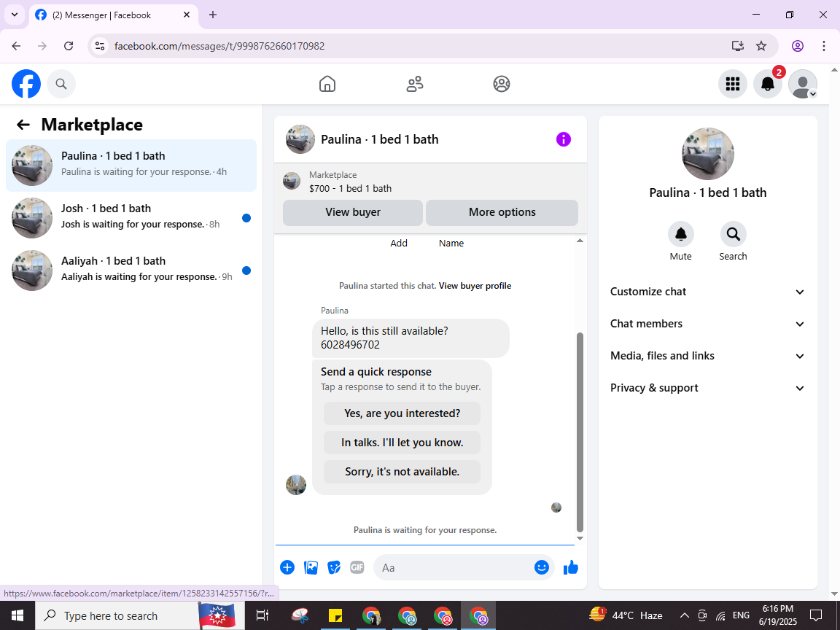Go to the Home feed icon
This screenshot has height=630, width=840.
point(327,84)
